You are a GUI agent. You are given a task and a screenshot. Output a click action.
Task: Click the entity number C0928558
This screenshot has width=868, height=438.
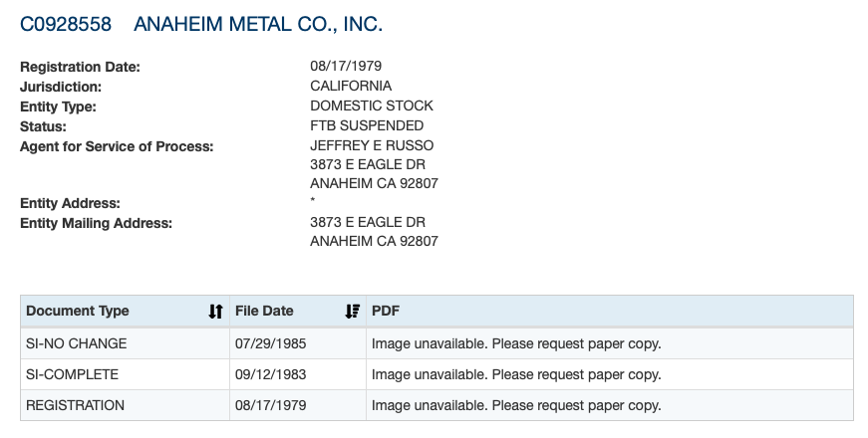click(66, 24)
